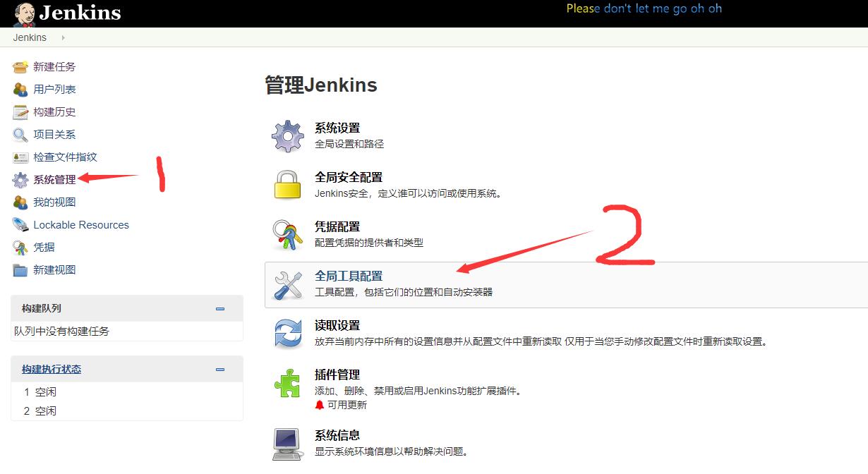
Task: Click the red bell update icon
Action: click(320, 405)
